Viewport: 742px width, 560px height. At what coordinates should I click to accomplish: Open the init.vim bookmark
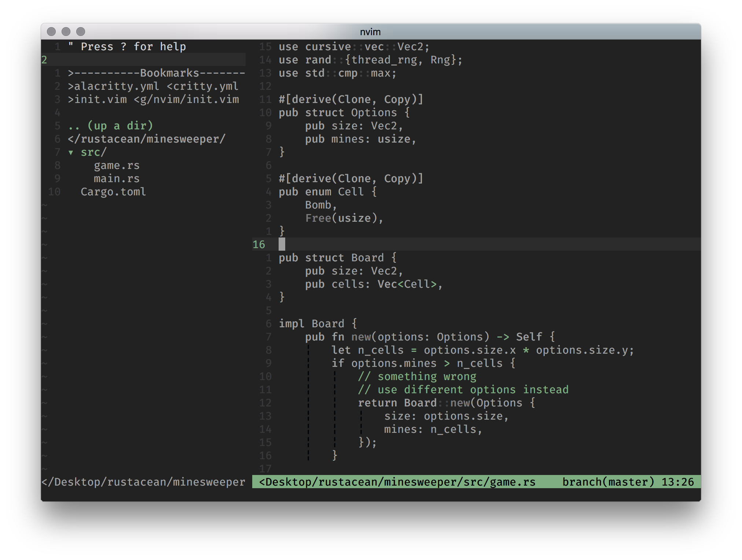153,100
